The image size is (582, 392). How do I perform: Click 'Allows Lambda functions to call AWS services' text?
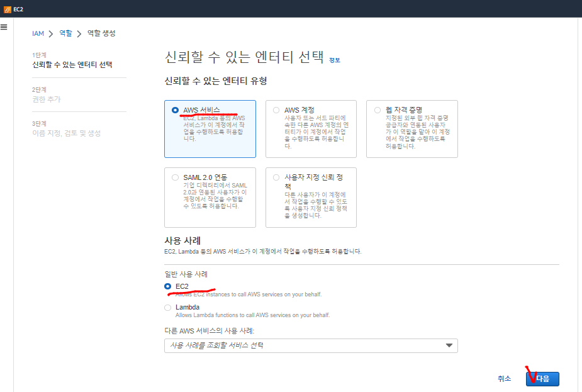(x=252, y=315)
